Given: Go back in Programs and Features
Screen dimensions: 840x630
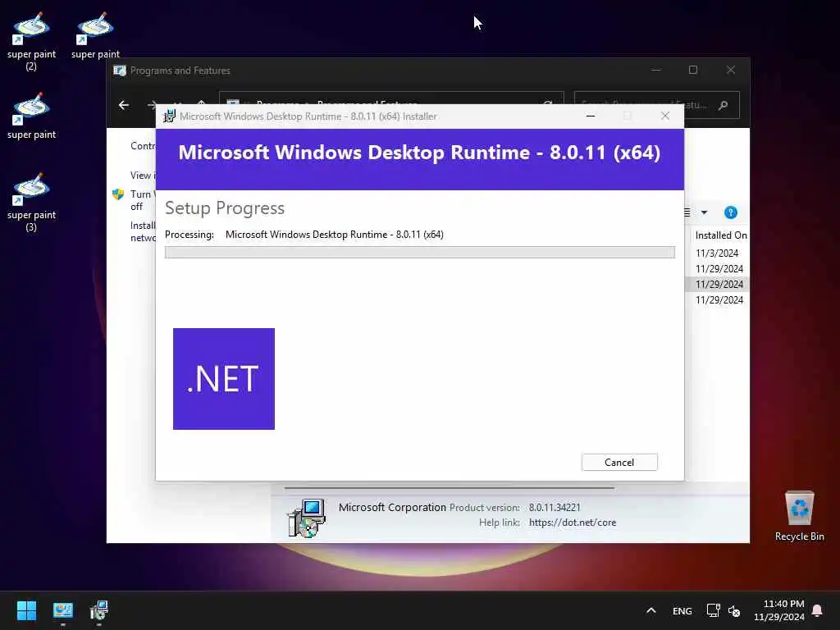Looking at the screenshot, I should pyautogui.click(x=124, y=105).
